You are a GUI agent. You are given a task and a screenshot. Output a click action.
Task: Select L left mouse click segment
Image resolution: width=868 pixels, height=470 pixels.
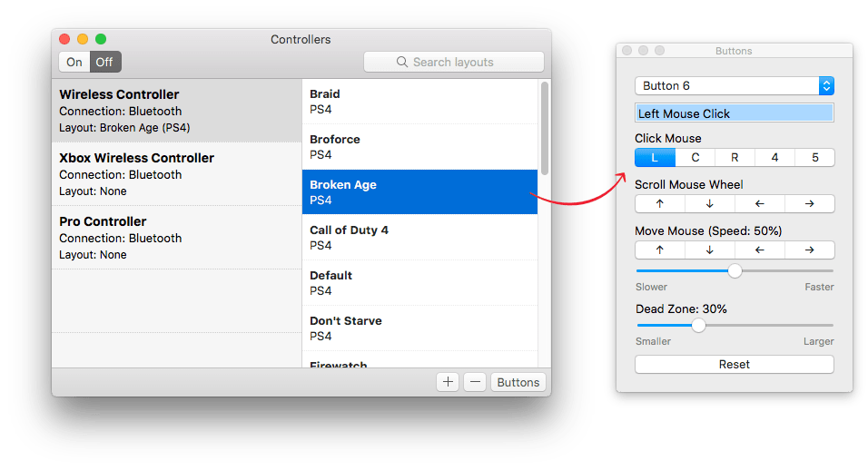point(655,158)
